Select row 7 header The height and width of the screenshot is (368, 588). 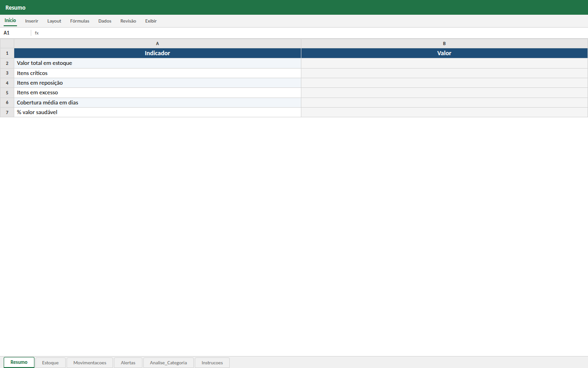tap(7, 112)
